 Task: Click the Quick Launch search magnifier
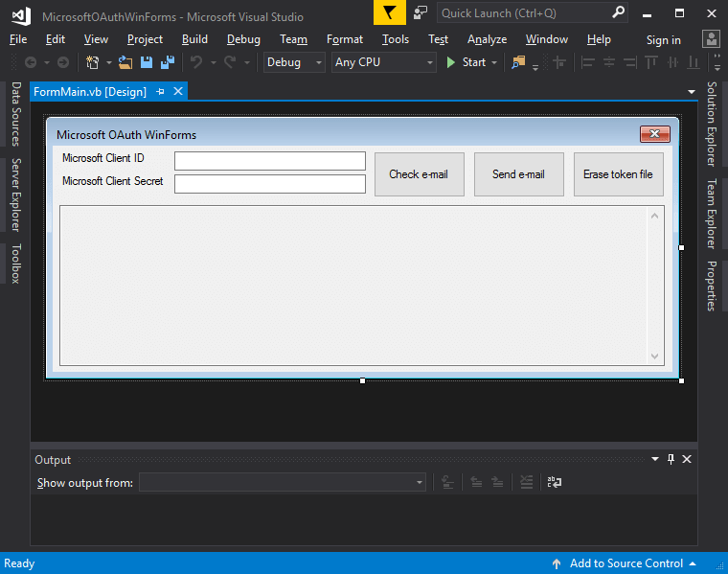[x=618, y=12]
